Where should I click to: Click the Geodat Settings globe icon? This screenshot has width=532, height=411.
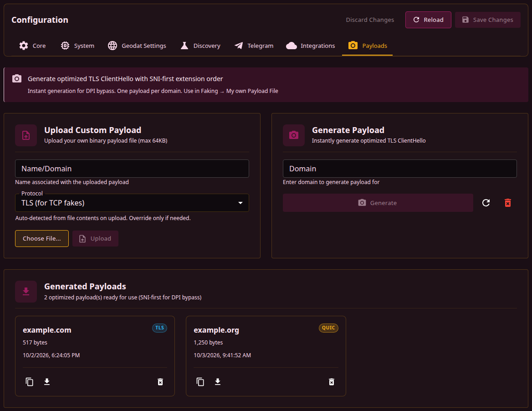[113, 46]
